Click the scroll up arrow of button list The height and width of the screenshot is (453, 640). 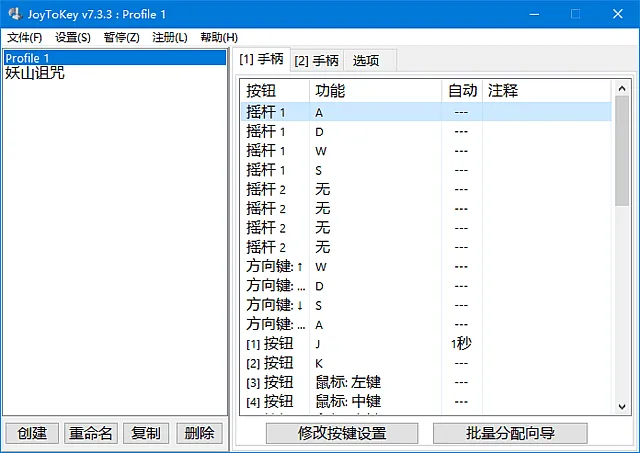(x=622, y=88)
